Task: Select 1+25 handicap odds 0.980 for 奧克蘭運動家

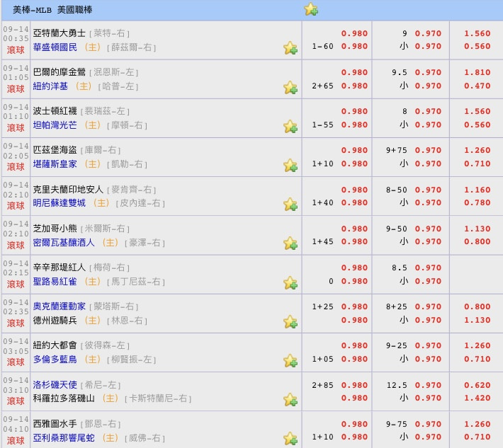Action: click(354, 306)
